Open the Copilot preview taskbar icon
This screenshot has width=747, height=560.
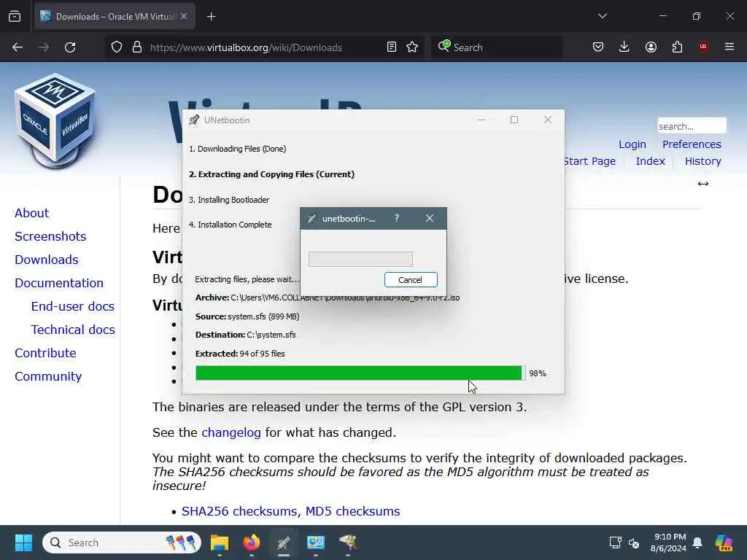pos(724,542)
